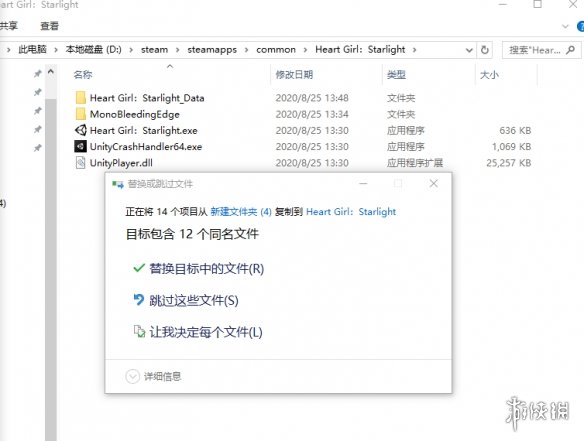The width and height of the screenshot is (584, 441).
Task: Navigate to steamapps breadcrumb
Action: (212, 50)
